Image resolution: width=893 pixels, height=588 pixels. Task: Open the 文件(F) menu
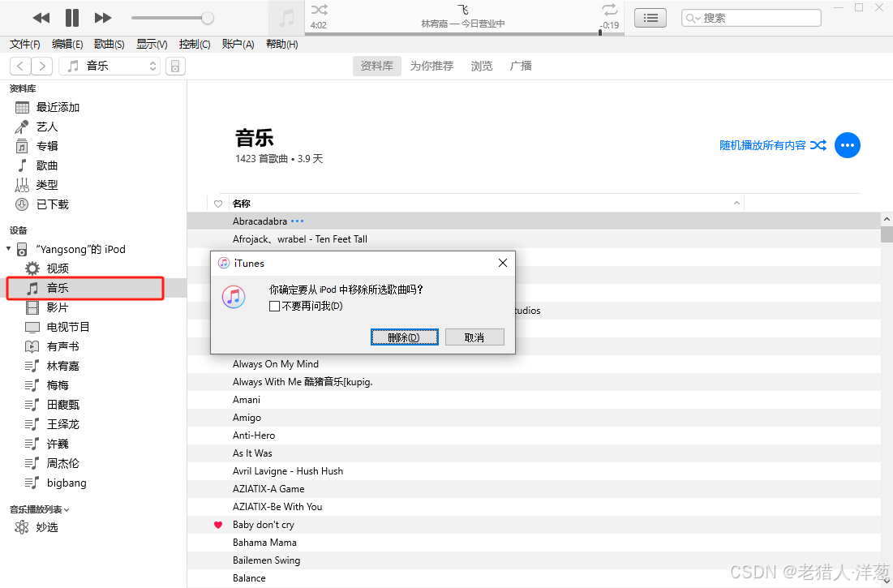(x=25, y=44)
